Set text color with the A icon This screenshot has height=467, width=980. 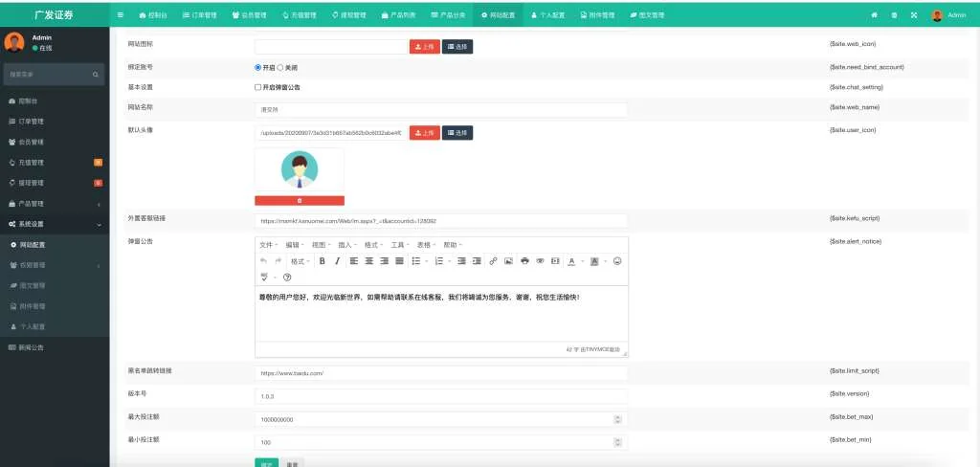[571, 260]
